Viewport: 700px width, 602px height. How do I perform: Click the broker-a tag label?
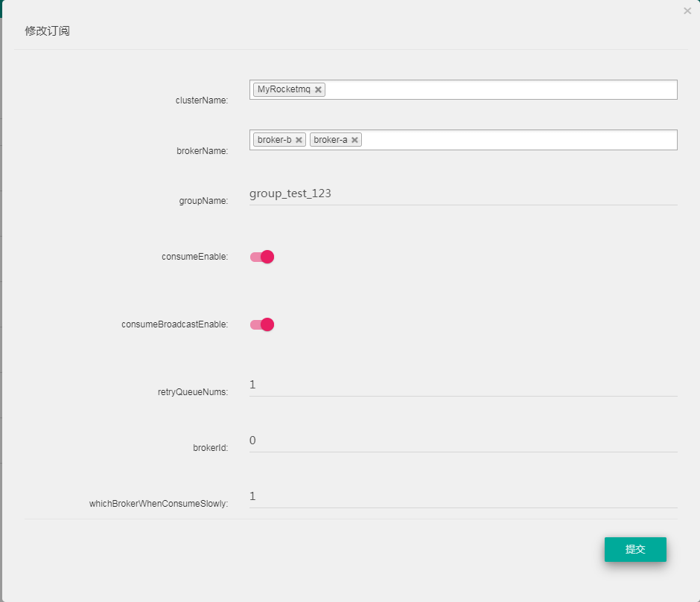[x=331, y=140]
